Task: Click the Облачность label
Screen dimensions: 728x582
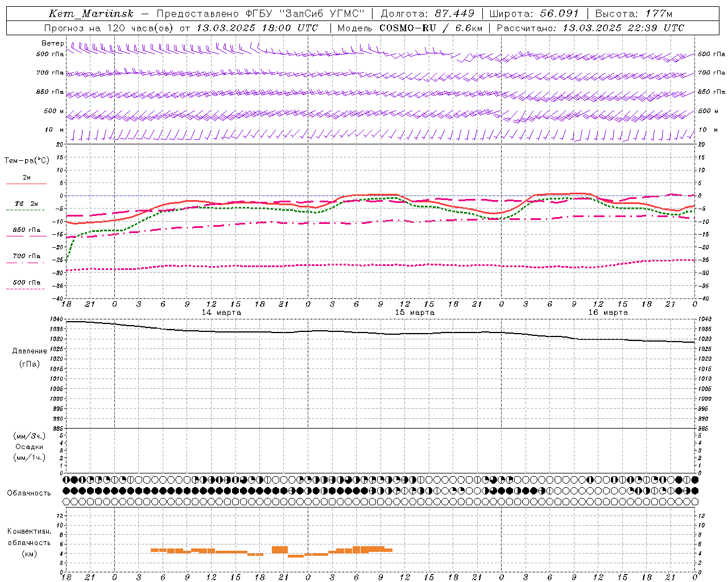Action: tap(29, 493)
